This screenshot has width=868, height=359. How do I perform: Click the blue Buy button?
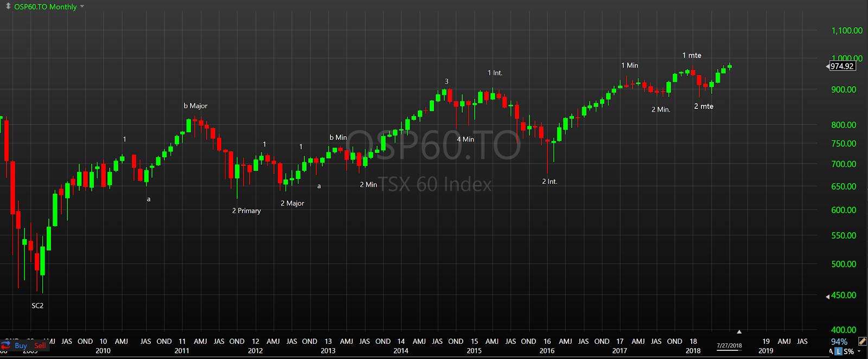click(x=21, y=345)
